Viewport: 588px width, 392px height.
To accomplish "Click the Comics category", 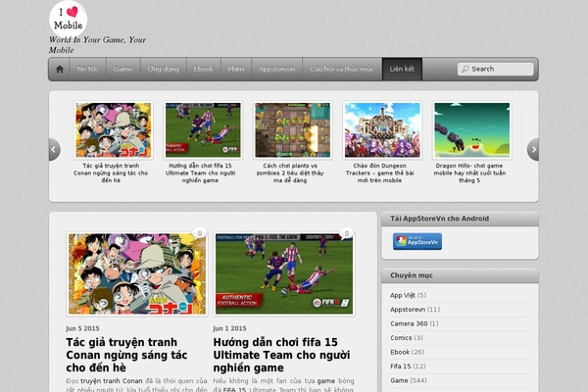I will click(x=401, y=338).
